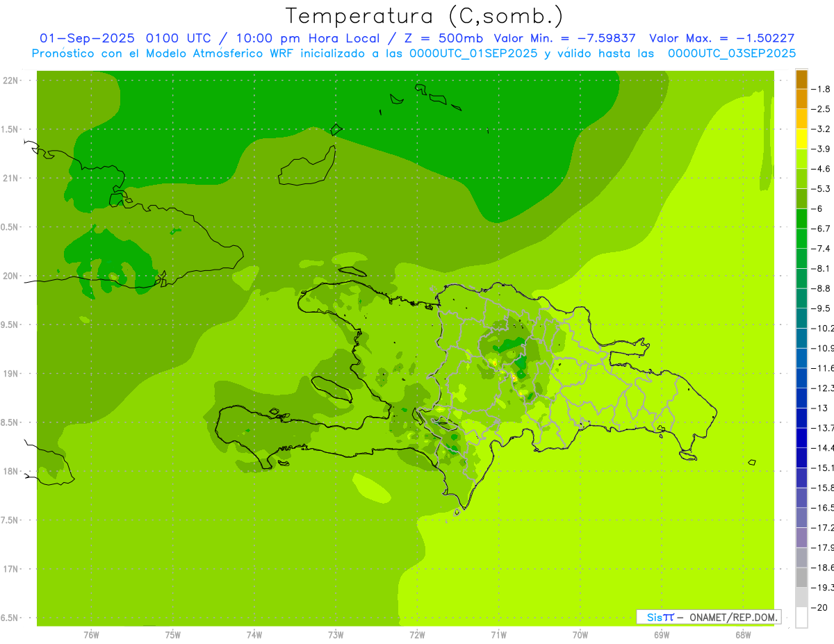The image size is (834, 644).
Task: Click the '-5.3' colorbar label
Action: [822, 188]
